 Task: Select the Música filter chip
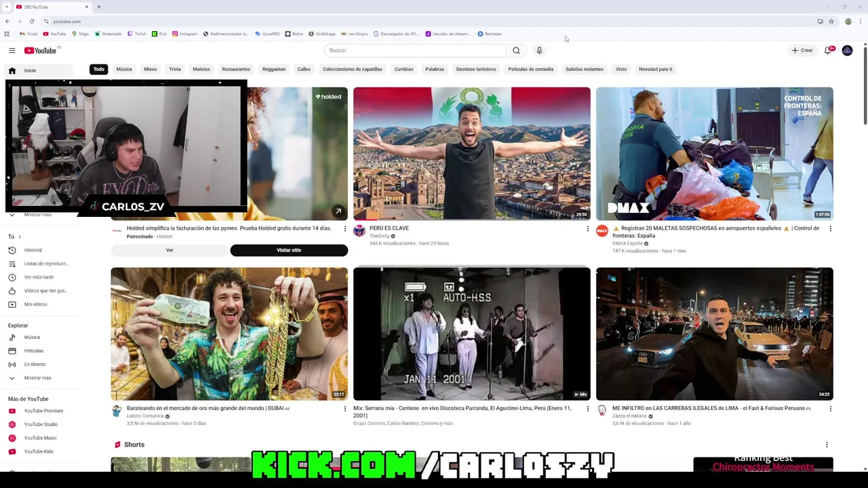[x=124, y=69]
